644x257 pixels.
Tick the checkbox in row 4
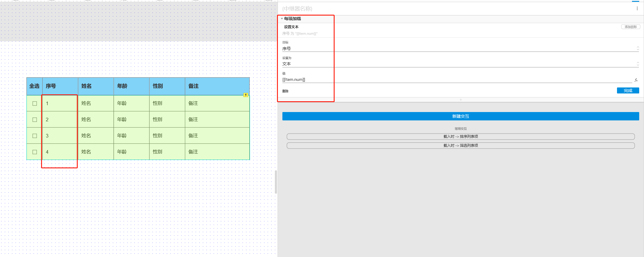point(35,152)
